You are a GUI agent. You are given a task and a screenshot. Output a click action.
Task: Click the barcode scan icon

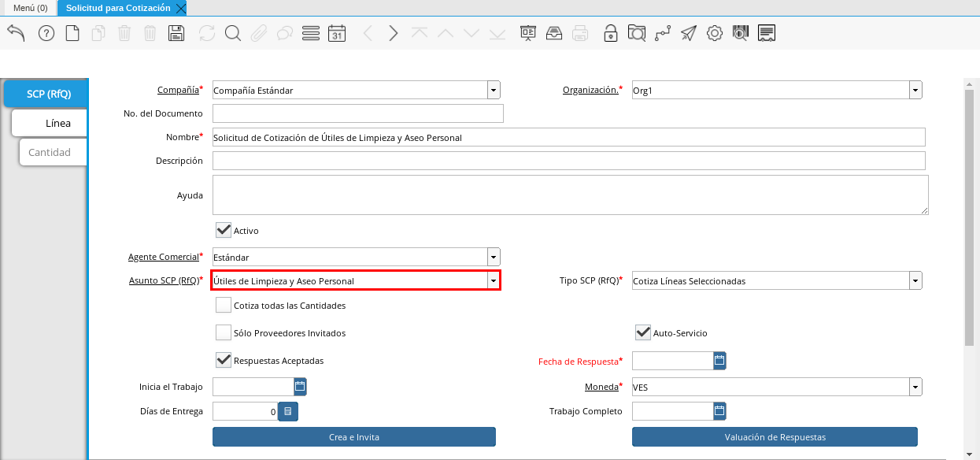tap(740, 33)
